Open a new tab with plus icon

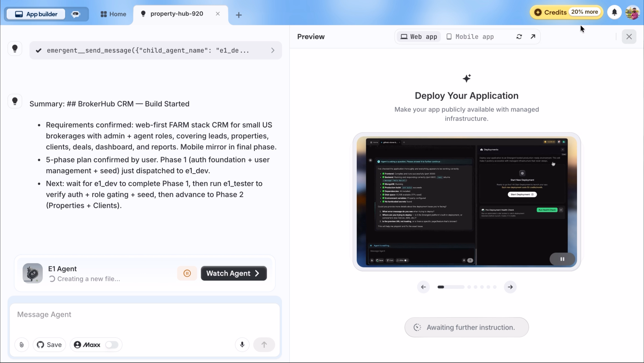(x=239, y=15)
